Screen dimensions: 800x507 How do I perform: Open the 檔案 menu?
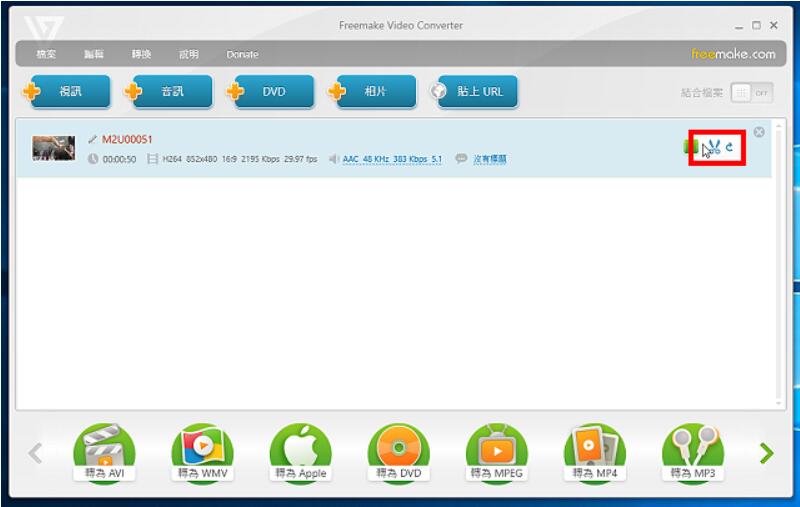[46, 54]
